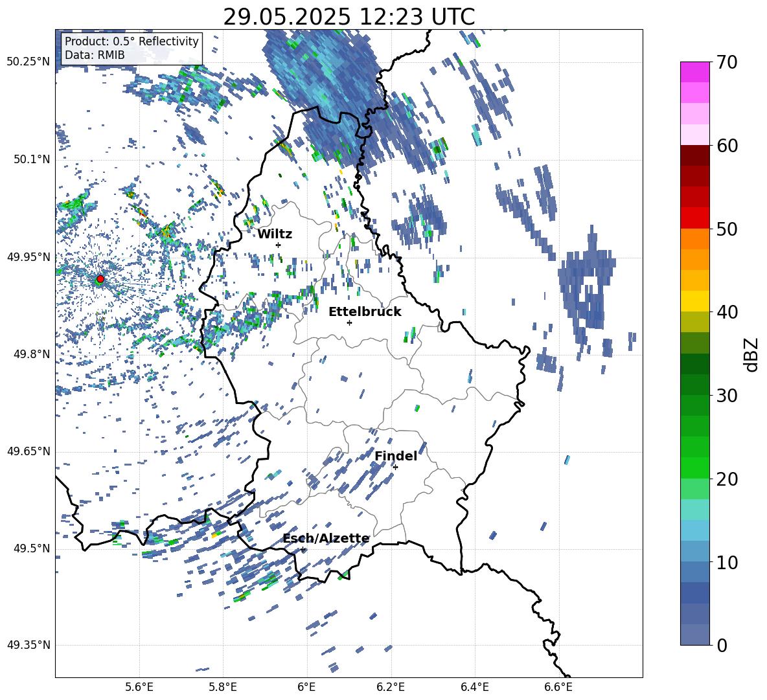Click the plot title 29.05.2025 12:23 UTC

click(x=349, y=17)
